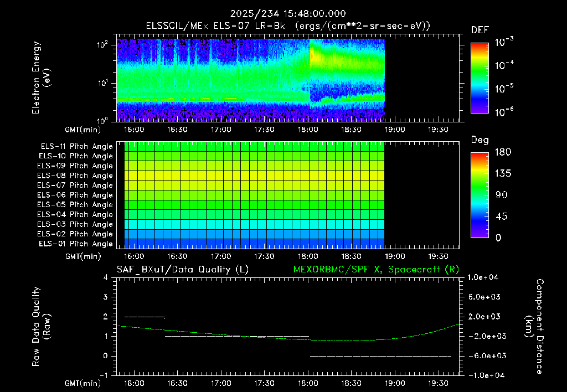Click the Deg label above pitch color scale
Viewport: 567px width, 392px height.
[x=480, y=140]
